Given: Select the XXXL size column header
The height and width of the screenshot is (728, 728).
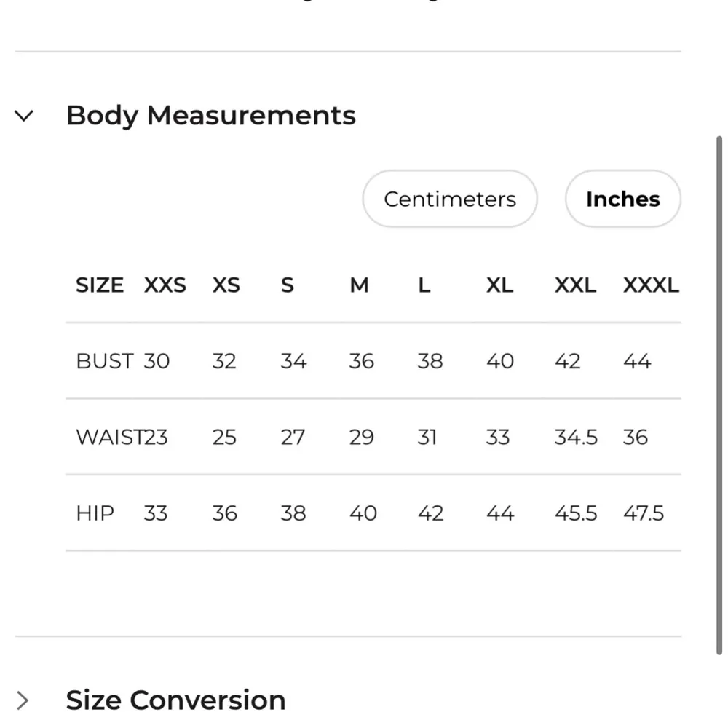Looking at the screenshot, I should pos(651,285).
